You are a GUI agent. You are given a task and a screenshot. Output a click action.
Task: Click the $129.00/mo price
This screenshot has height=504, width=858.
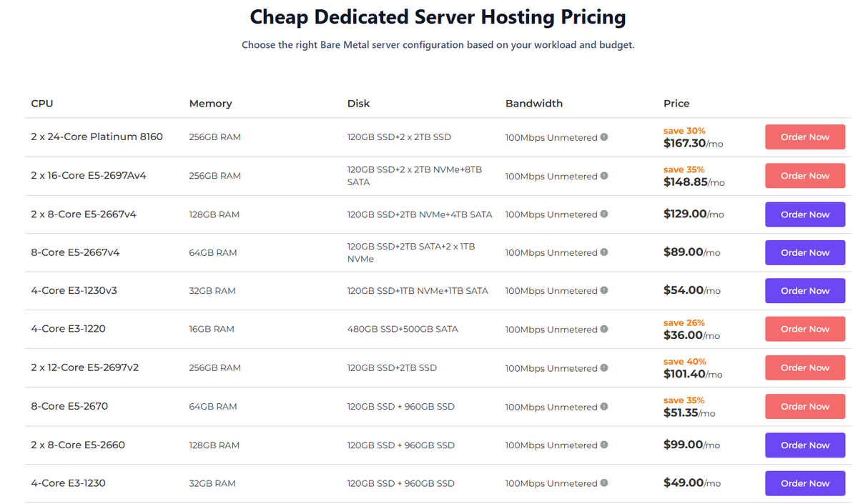[x=694, y=214]
